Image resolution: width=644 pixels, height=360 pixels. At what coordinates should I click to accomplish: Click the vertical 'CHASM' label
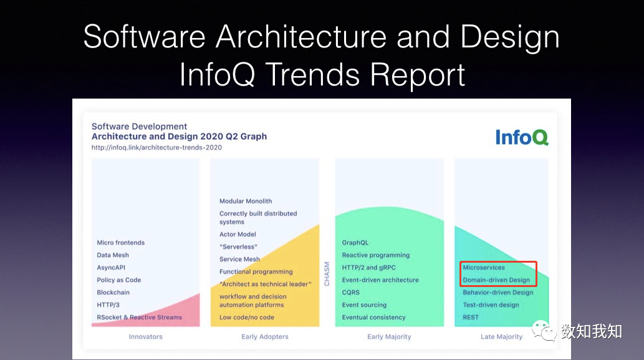pyautogui.click(x=327, y=274)
